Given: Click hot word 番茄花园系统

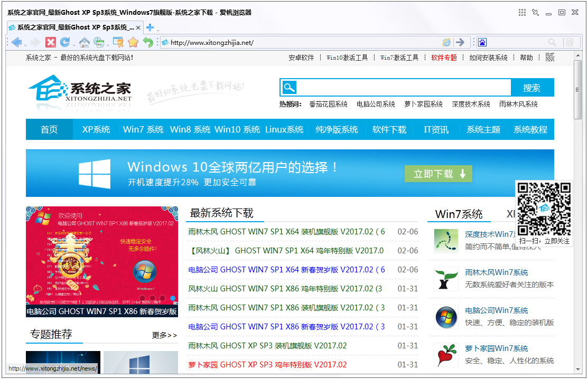Looking at the screenshot, I should [328, 104].
